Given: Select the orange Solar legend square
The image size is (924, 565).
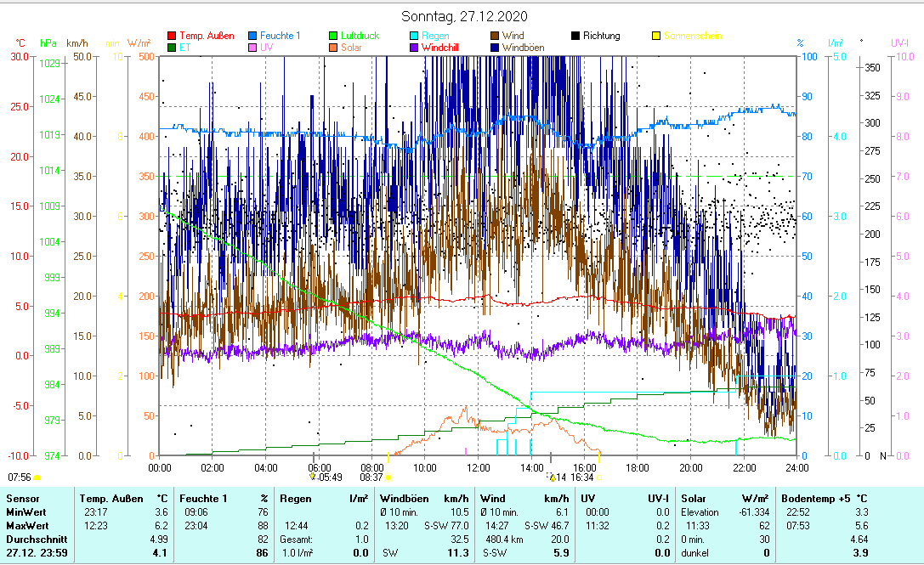Looking at the screenshot, I should coord(333,48).
